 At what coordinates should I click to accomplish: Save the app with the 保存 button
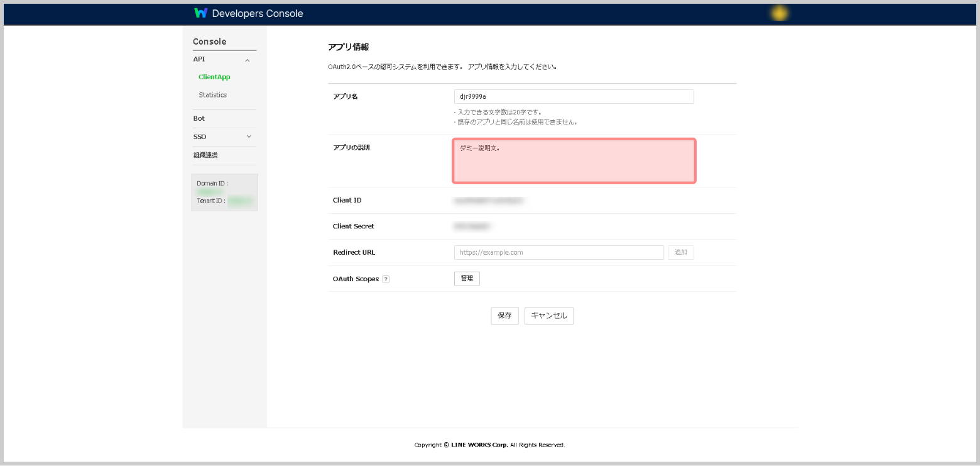[504, 316]
